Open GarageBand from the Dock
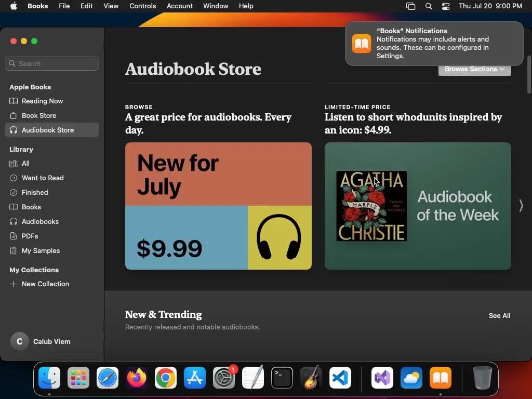 pos(311,377)
